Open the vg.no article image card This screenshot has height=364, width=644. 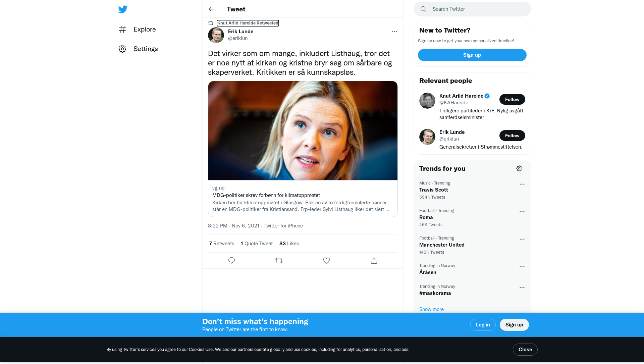coord(303,131)
